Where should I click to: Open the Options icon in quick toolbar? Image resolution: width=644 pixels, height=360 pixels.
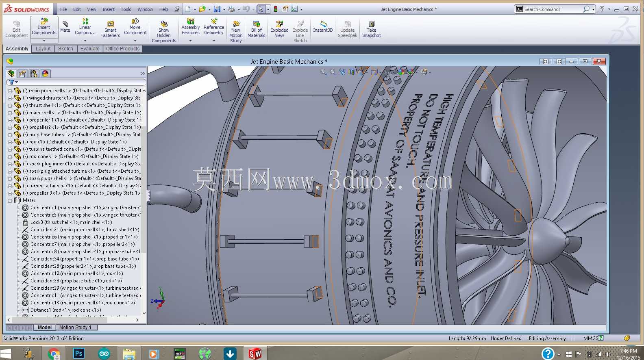294,9
